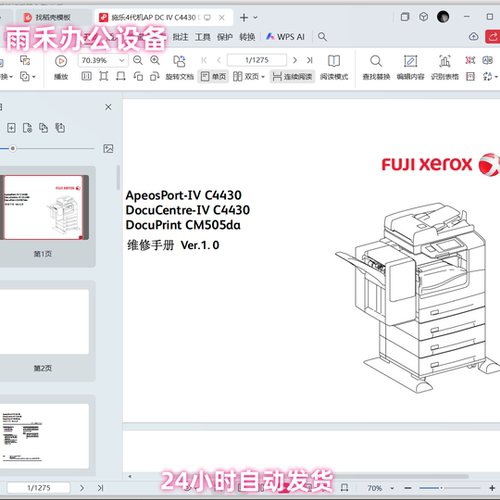Screen dimensions: 500x500
Task: Click the status bar page field 1/1275
Action: [39, 488]
